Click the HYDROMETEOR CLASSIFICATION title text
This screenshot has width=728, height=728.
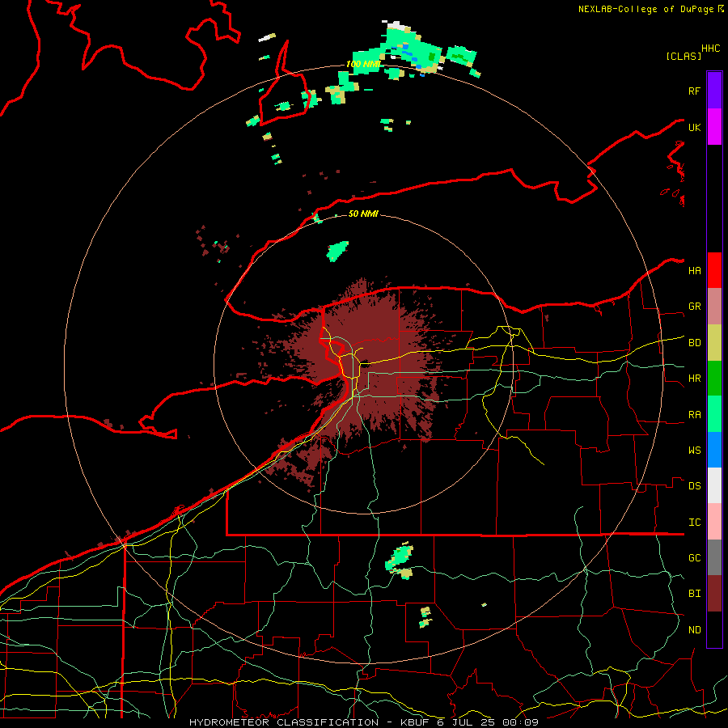coord(284,722)
